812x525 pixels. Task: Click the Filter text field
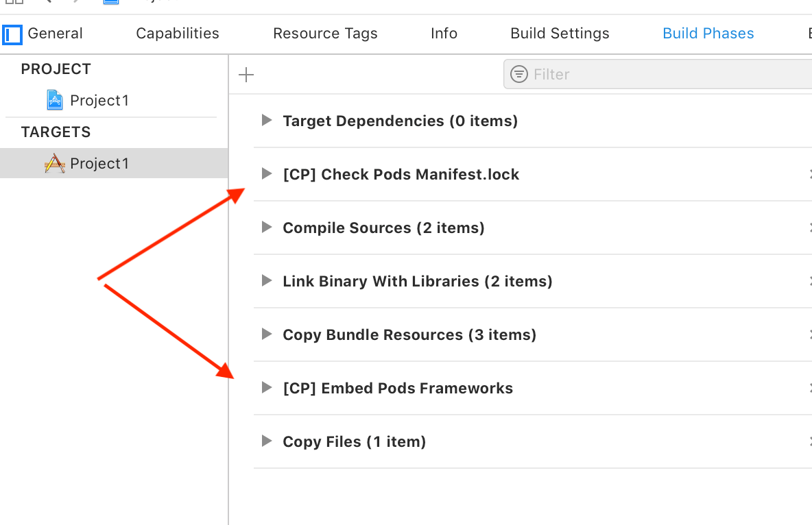(665, 74)
